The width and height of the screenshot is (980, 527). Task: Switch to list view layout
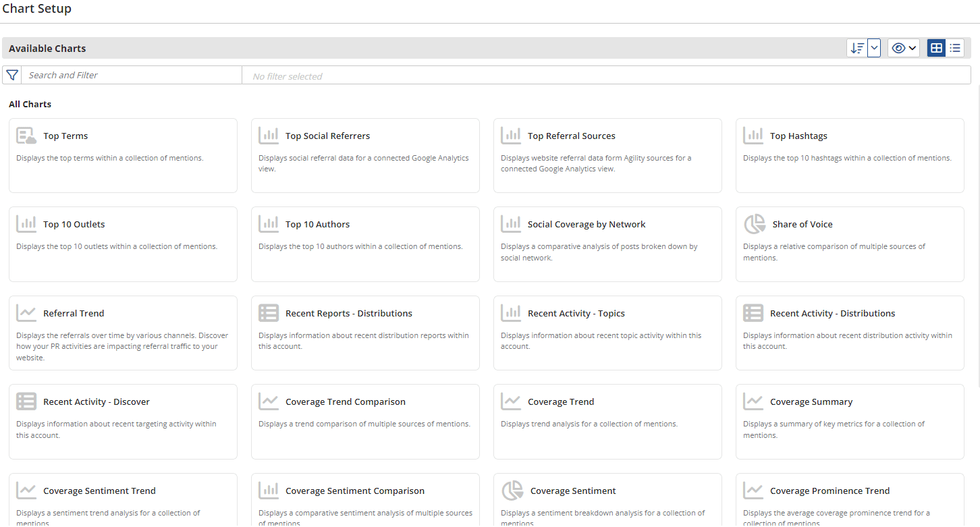(x=955, y=48)
